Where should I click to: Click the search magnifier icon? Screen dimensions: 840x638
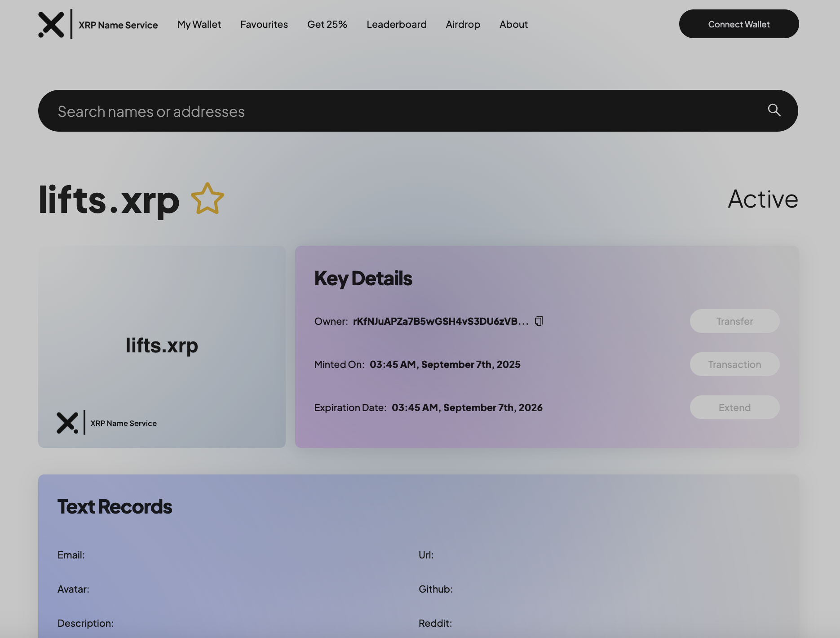click(x=774, y=110)
